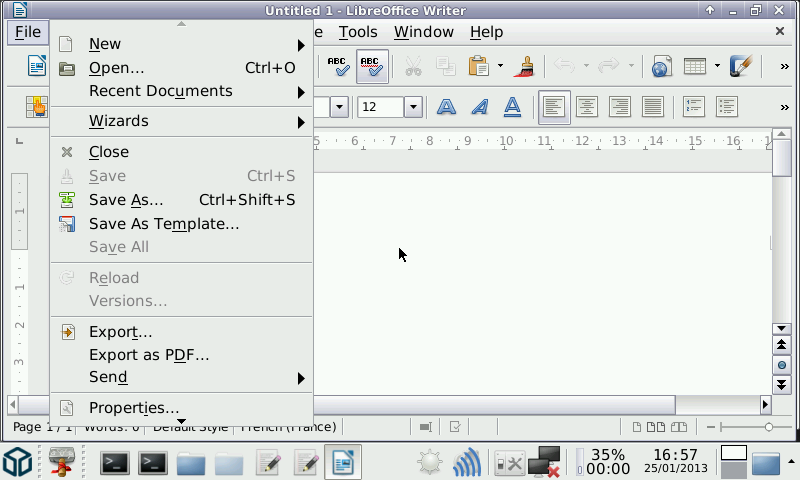Select Export as PDF... menu entry
Image resolution: width=800 pixels, height=480 pixels.
tap(149, 355)
